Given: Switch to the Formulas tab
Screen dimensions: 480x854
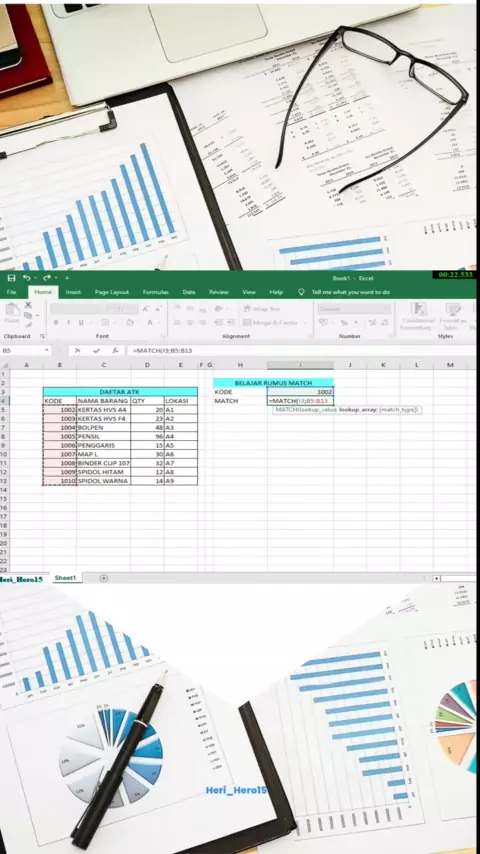Looking at the screenshot, I should pyautogui.click(x=155, y=292).
